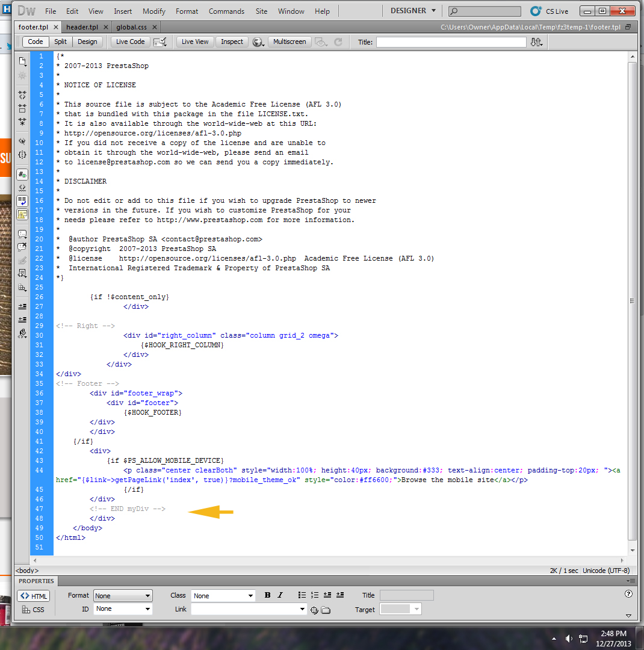Open the CS Live icon
The image size is (644, 650).
(x=536, y=11)
